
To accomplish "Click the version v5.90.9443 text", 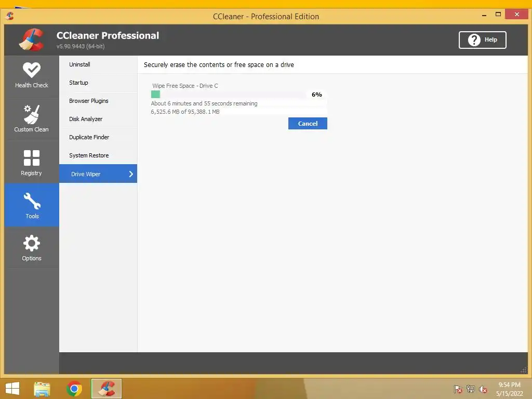I will point(81,46).
